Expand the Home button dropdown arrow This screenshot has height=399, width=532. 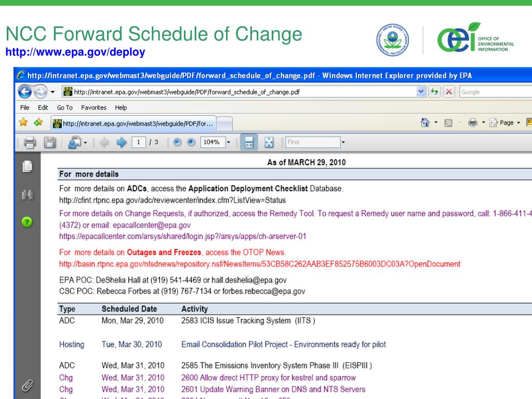[436, 123]
